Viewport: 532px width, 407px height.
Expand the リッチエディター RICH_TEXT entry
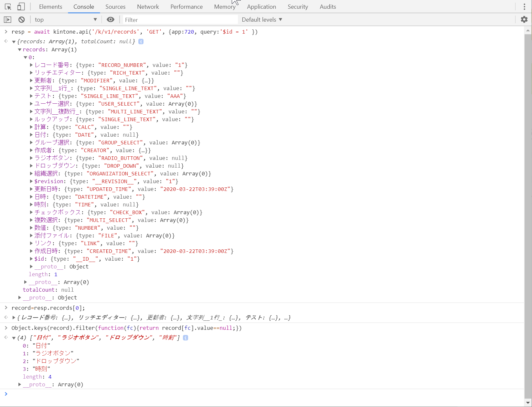click(31, 73)
